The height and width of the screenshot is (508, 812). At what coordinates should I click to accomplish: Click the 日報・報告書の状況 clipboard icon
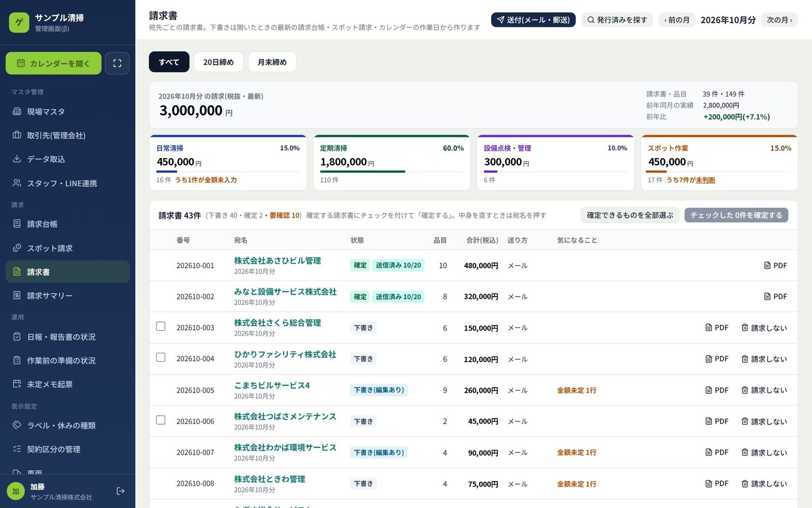pyautogui.click(x=17, y=337)
